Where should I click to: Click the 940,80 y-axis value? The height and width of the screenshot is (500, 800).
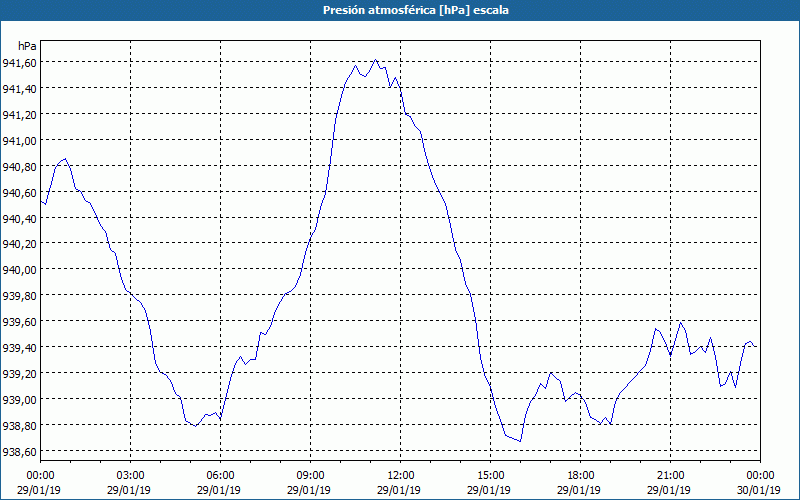coord(19,166)
